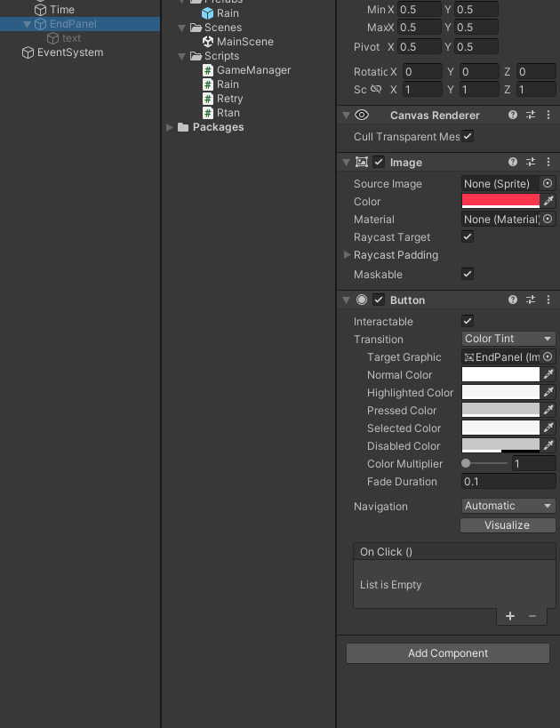560x728 pixels.
Task: Use eyedropper next to Highlighted Color
Action: click(x=548, y=392)
